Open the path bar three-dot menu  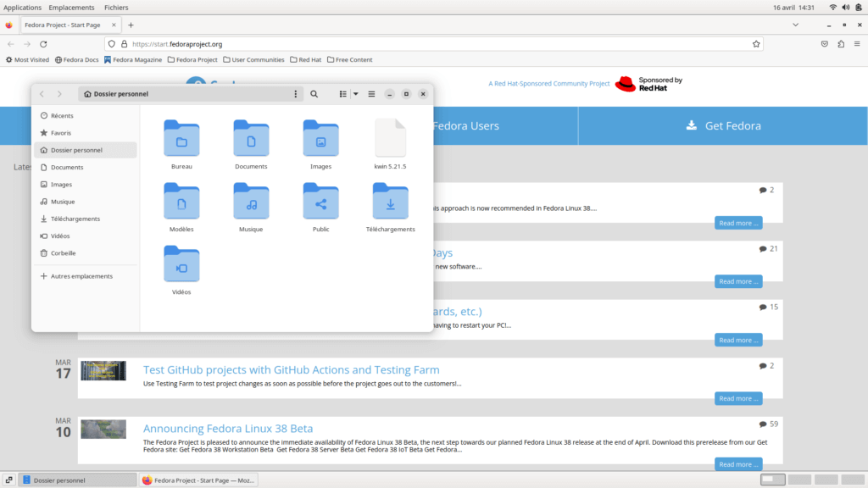click(x=296, y=94)
